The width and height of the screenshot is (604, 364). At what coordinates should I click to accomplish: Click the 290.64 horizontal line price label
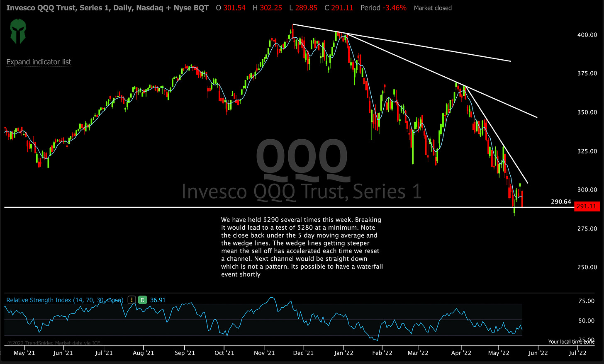coord(561,201)
